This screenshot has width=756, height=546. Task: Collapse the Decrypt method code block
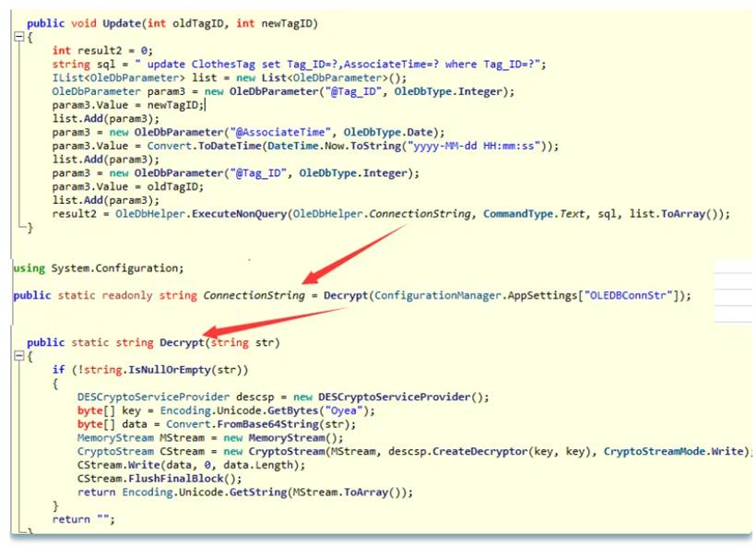pos(18,356)
